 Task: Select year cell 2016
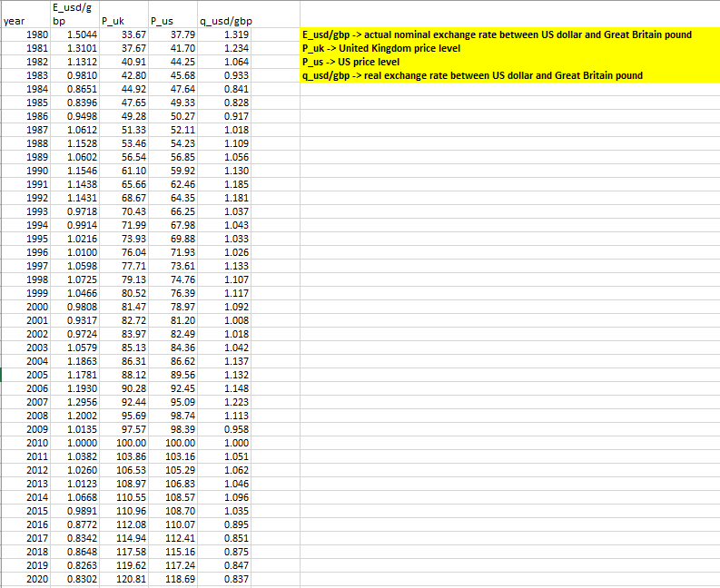point(25,524)
